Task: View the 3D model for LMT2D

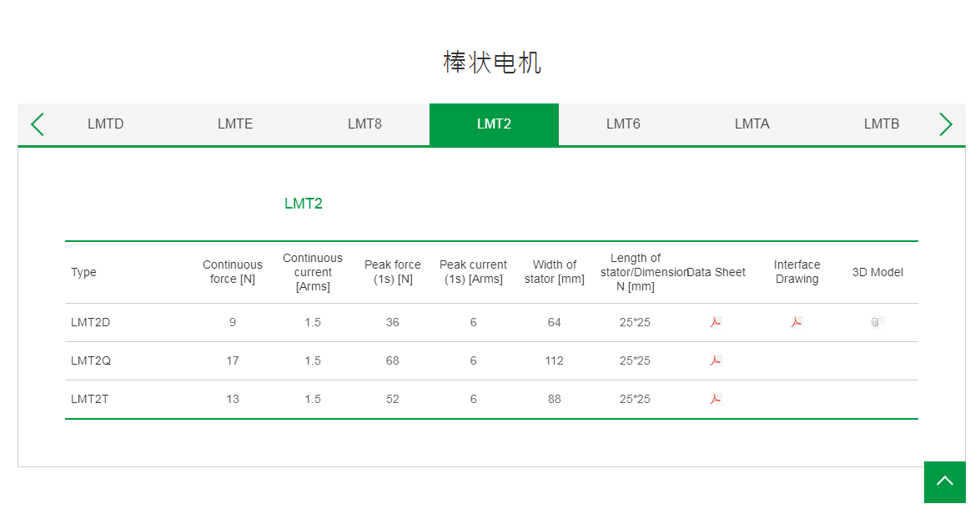Action: pos(877,322)
